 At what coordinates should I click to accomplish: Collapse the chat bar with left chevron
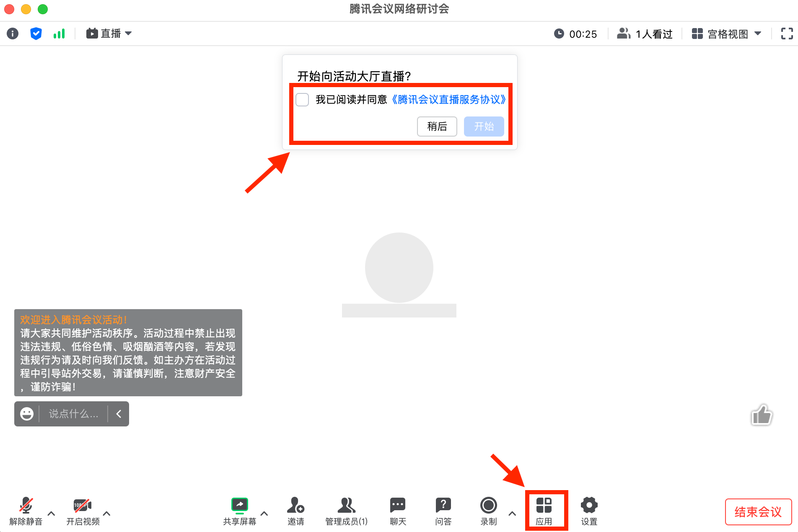(x=119, y=414)
